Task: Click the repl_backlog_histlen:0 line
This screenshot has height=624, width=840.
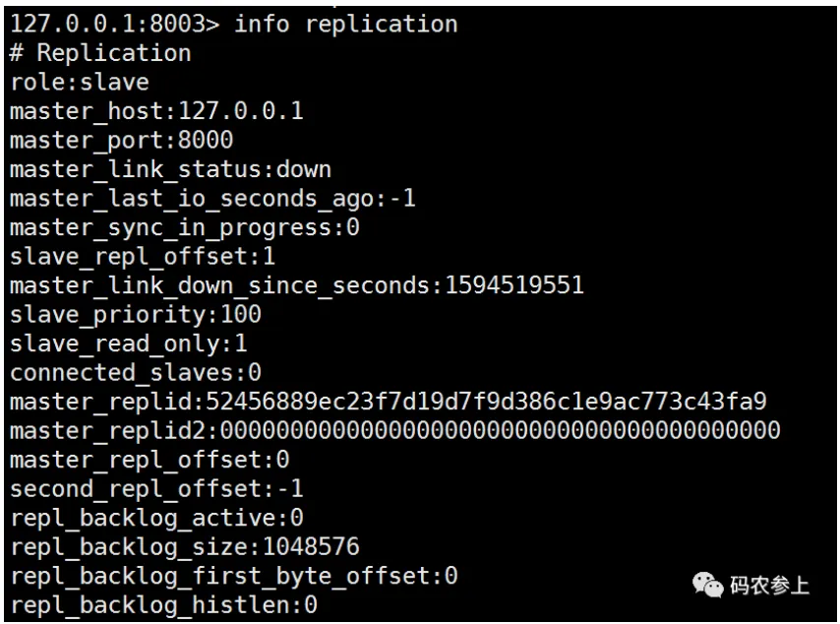Action: tap(163, 604)
